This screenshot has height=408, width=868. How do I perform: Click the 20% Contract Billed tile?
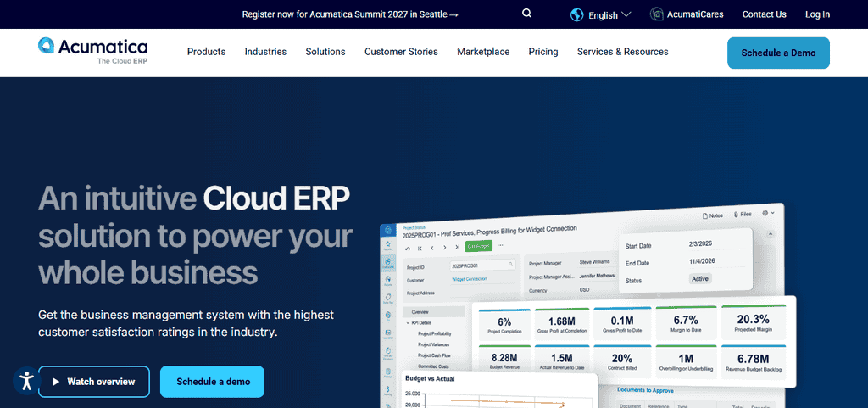tap(621, 361)
